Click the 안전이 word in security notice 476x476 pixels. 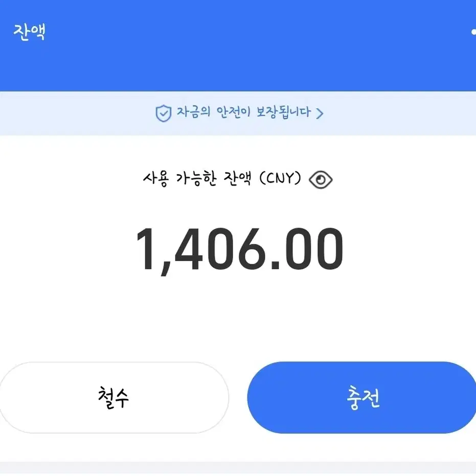point(234,112)
